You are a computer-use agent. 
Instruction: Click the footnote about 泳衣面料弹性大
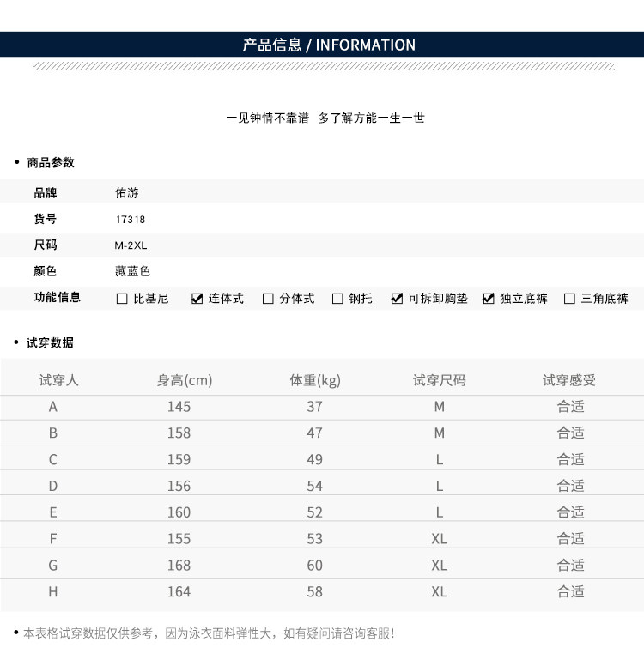[210, 633]
